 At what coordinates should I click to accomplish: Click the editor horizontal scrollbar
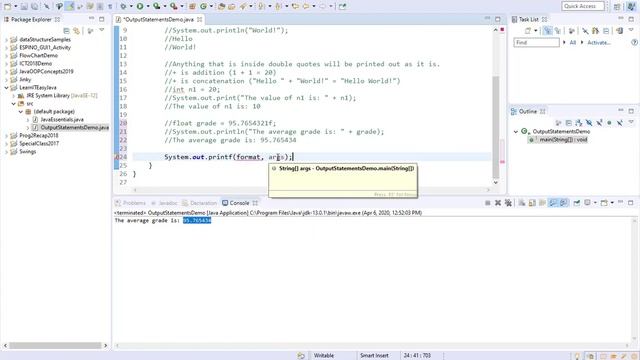coord(311,190)
